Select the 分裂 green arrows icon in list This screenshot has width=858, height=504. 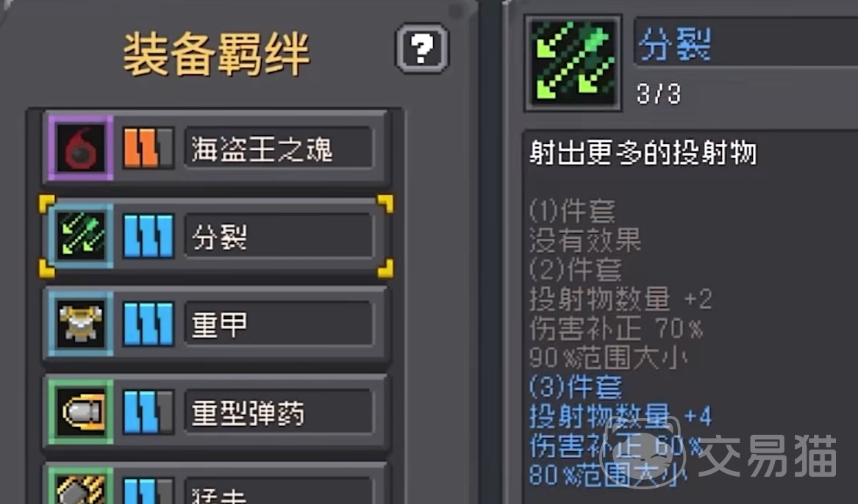pos(80,236)
